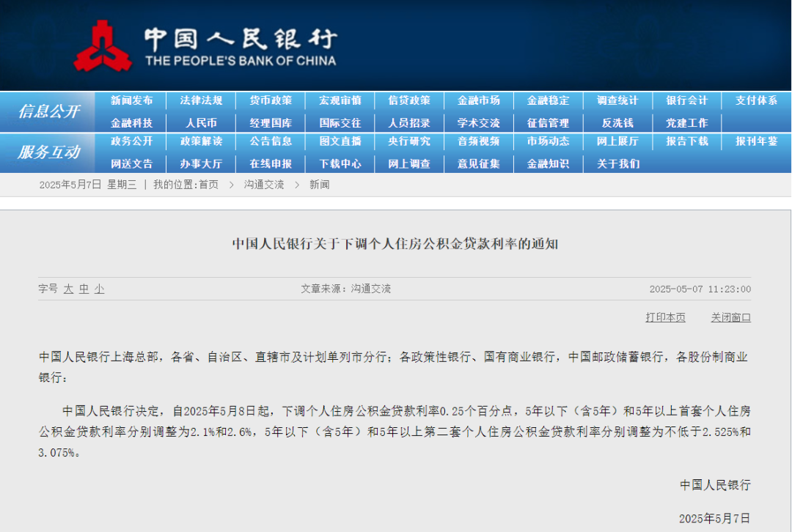
Task: Open 金融市场 menu item
Action: point(479,100)
